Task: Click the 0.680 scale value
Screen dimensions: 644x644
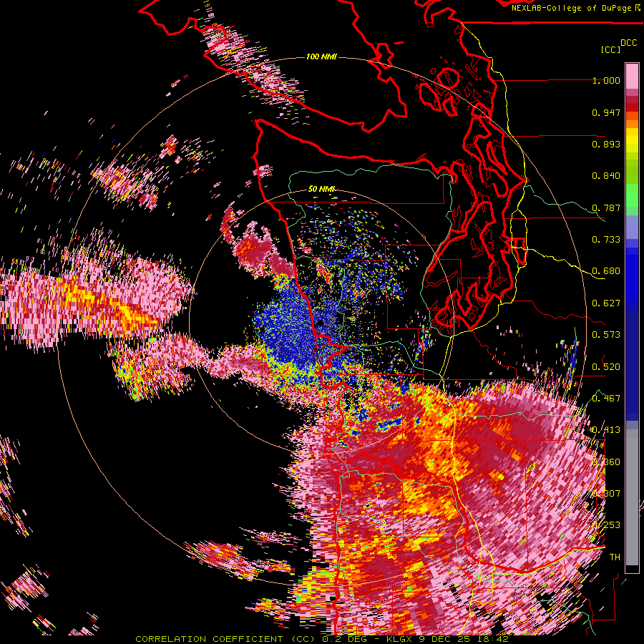Action: pos(606,271)
